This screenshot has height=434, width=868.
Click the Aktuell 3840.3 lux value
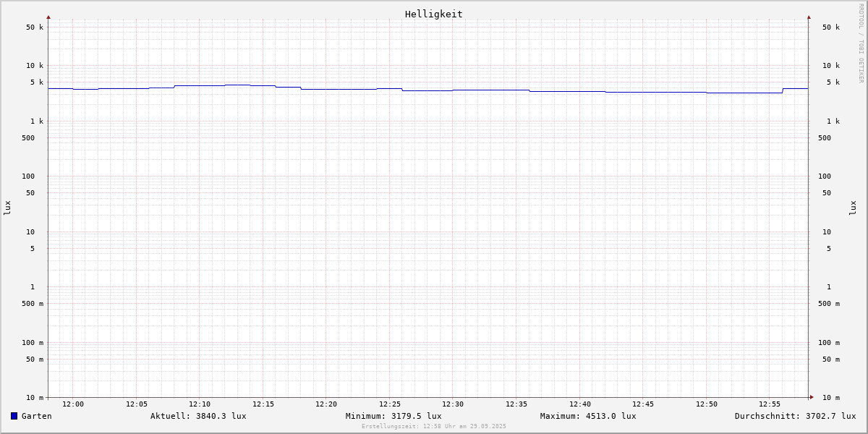(198, 416)
